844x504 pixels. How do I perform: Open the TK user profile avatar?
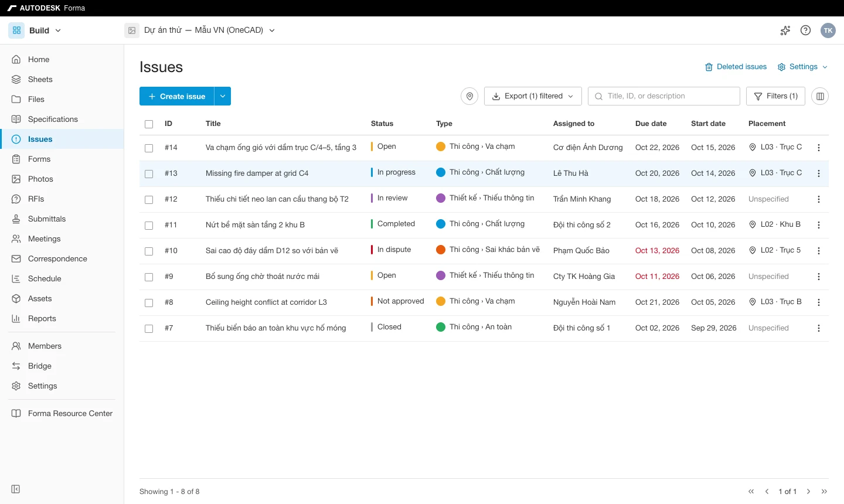point(828,30)
